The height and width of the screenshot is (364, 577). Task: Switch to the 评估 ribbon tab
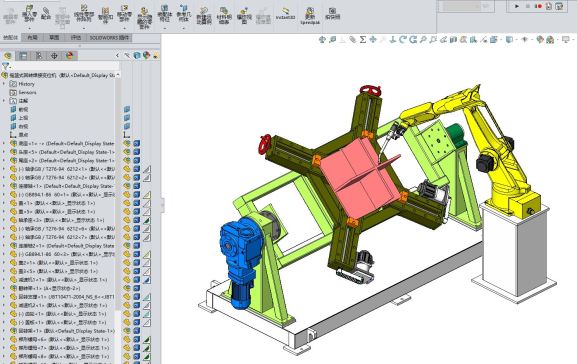75,38
